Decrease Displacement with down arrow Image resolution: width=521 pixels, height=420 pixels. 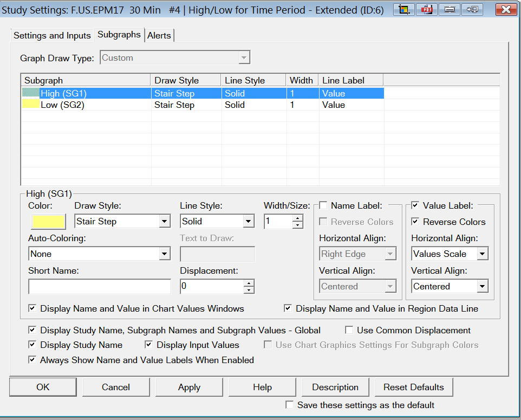(249, 290)
